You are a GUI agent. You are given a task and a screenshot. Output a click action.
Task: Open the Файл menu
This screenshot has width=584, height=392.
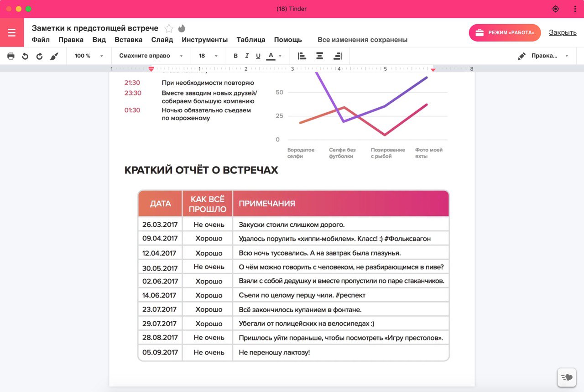click(41, 40)
